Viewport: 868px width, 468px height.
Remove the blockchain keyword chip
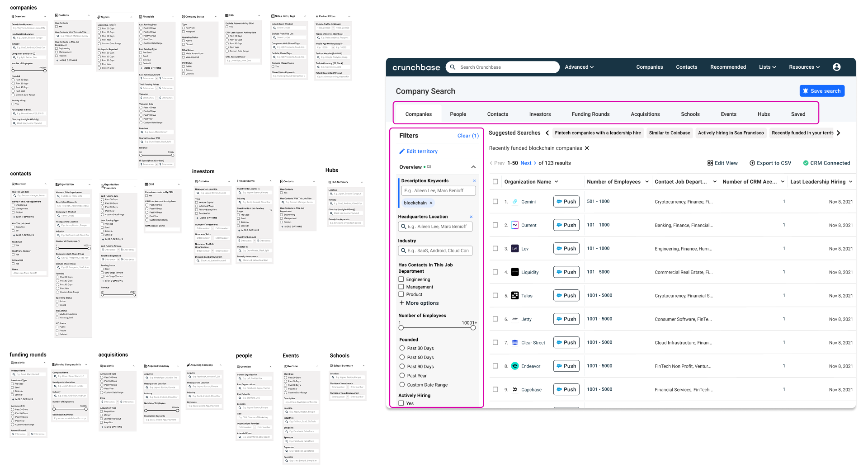click(431, 203)
